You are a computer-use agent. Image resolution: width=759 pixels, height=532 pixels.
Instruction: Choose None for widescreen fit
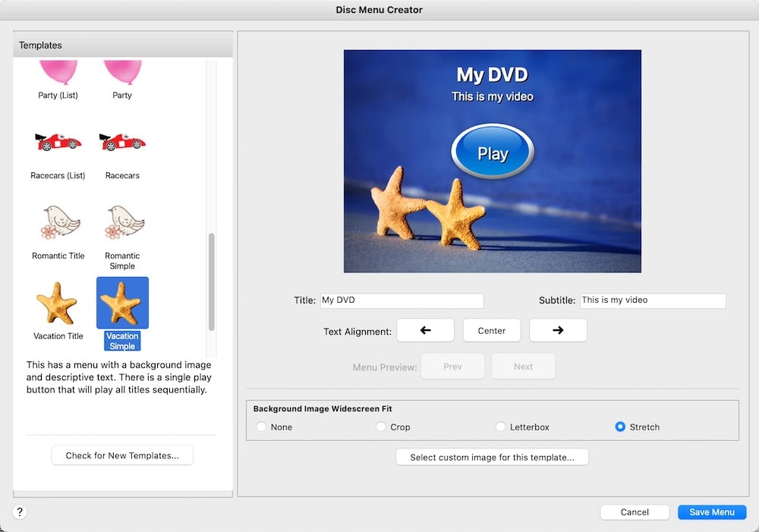point(261,427)
